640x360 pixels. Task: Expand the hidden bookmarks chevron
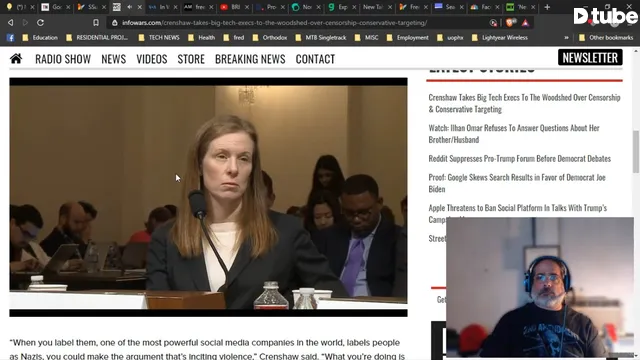[567, 38]
